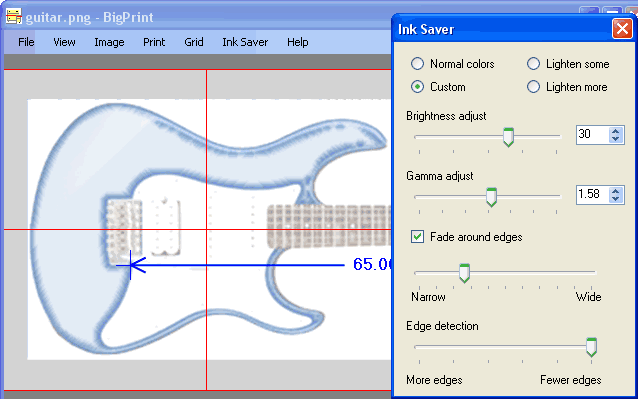Click the BigPrint app icon in title bar
638x399 pixels.
[13, 17]
